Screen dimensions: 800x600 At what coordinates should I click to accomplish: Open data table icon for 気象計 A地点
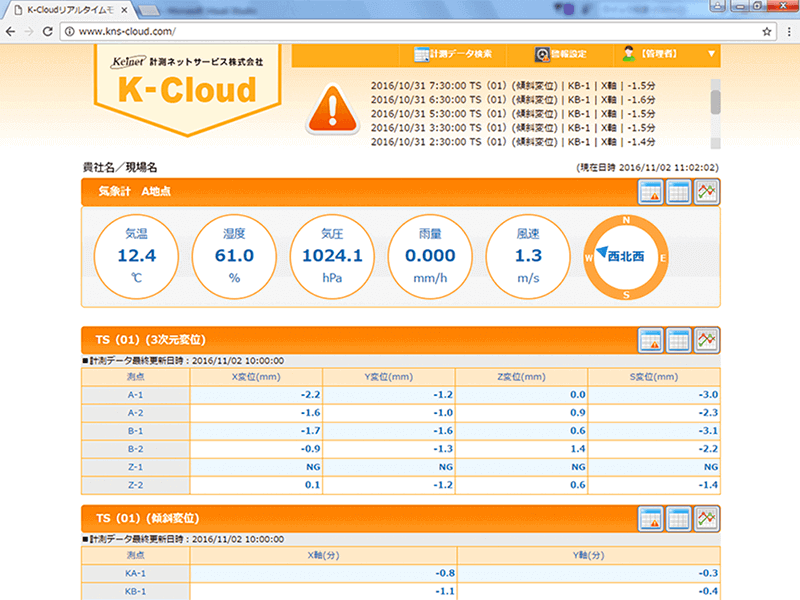point(680,192)
